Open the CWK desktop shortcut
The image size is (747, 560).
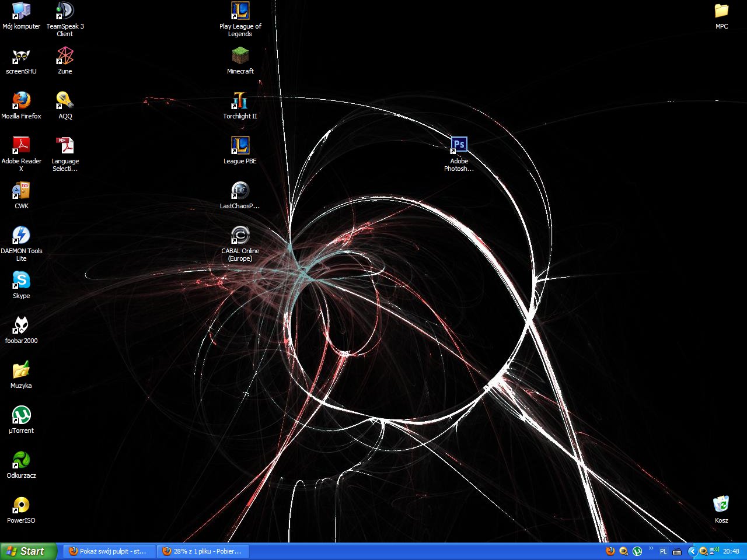[21, 195]
